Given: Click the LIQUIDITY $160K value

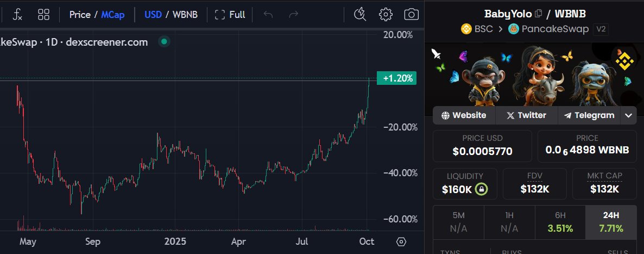Looking at the screenshot, I should pyautogui.click(x=457, y=189).
